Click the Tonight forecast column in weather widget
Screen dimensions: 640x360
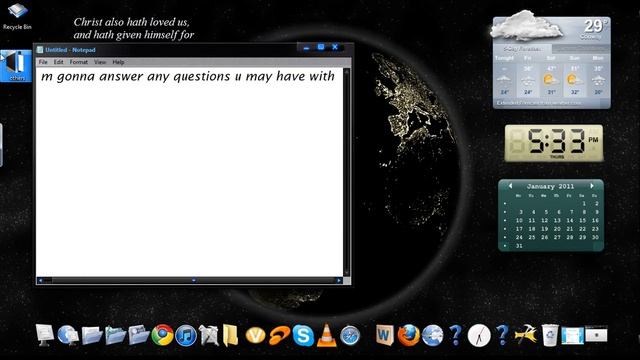(504, 76)
